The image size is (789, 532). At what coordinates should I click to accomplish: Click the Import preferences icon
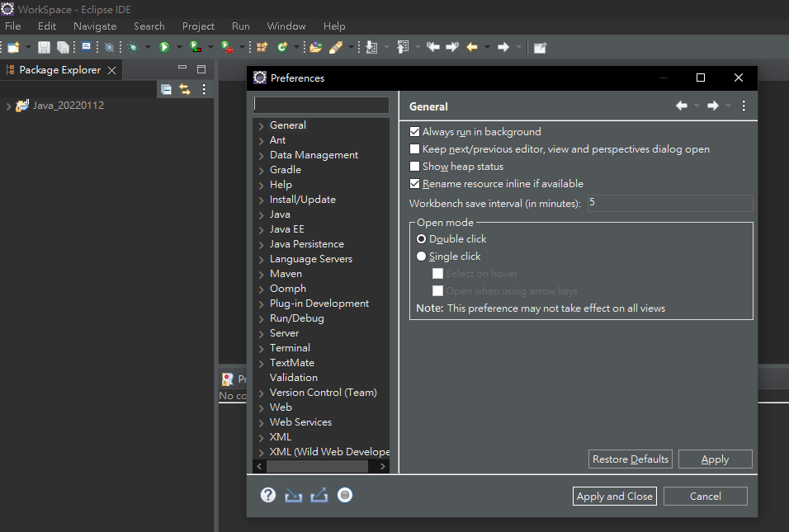[293, 496]
